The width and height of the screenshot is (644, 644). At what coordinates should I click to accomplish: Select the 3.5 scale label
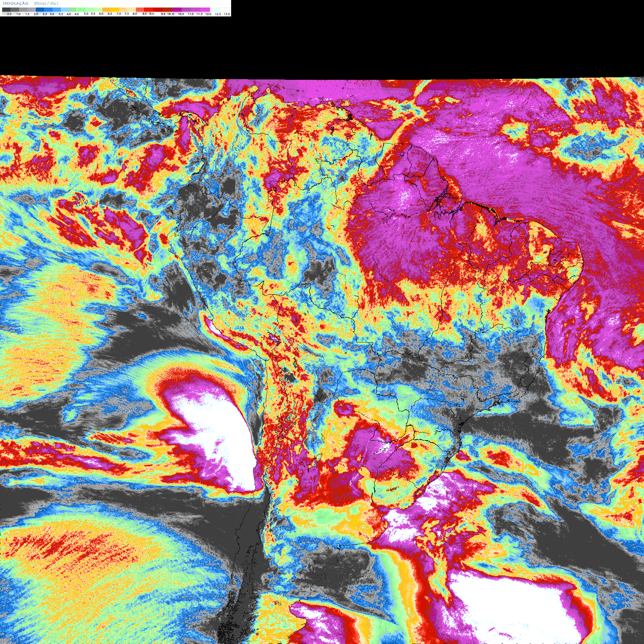tap(61, 14)
